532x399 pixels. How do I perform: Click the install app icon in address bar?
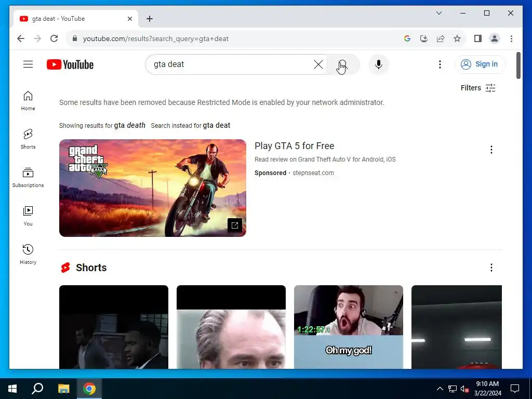[x=424, y=38]
